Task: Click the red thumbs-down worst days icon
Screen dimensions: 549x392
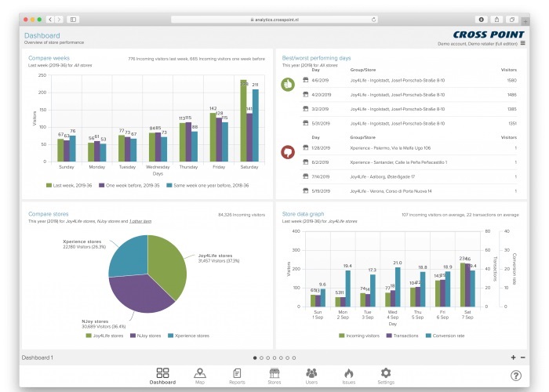Action: 288,151
